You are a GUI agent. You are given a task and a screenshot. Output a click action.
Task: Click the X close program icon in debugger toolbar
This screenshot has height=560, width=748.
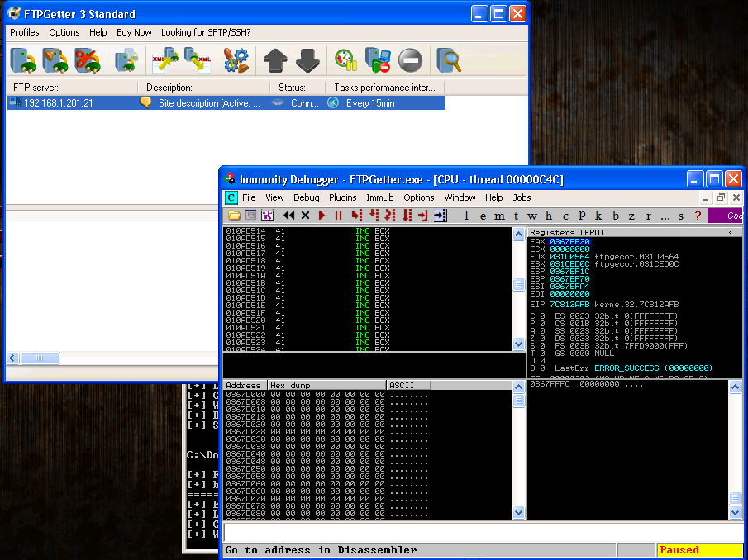point(305,216)
